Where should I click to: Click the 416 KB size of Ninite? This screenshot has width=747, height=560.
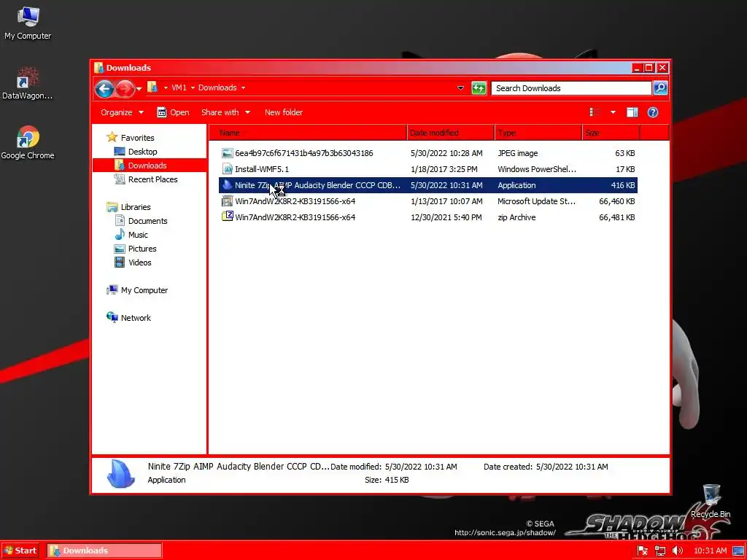pos(623,185)
